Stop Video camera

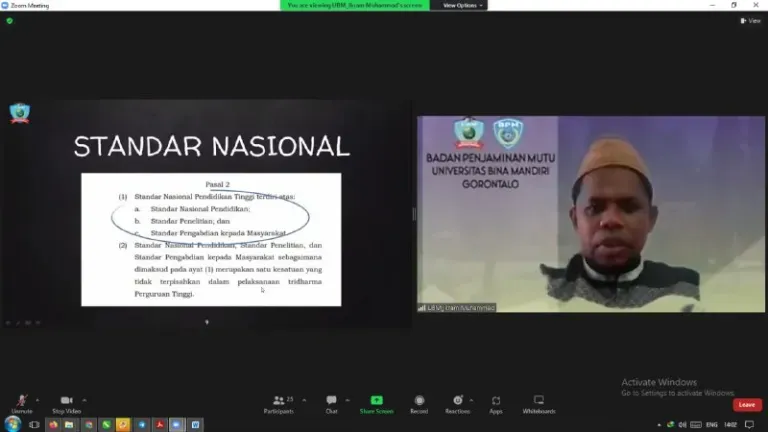pos(66,402)
